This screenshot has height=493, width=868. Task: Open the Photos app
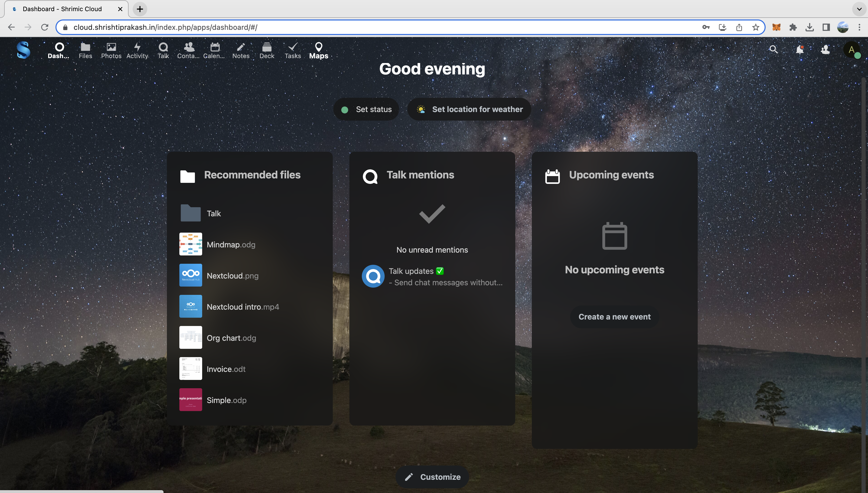pyautogui.click(x=111, y=50)
